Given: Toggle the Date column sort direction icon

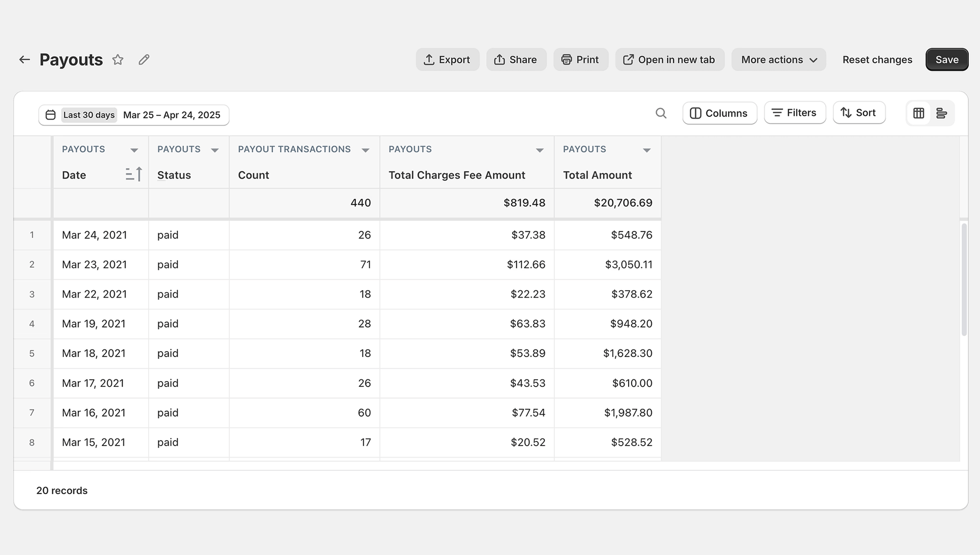Looking at the screenshot, I should 133,174.
